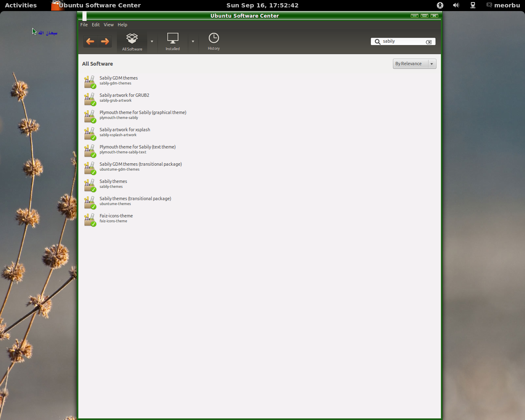Open the Activities overview
Image resolution: width=525 pixels, height=420 pixels.
click(x=21, y=5)
